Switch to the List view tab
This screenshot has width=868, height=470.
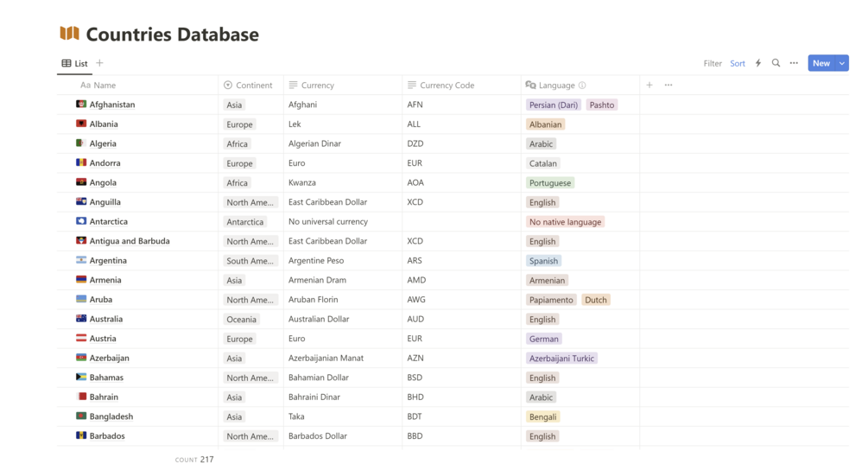pos(74,63)
